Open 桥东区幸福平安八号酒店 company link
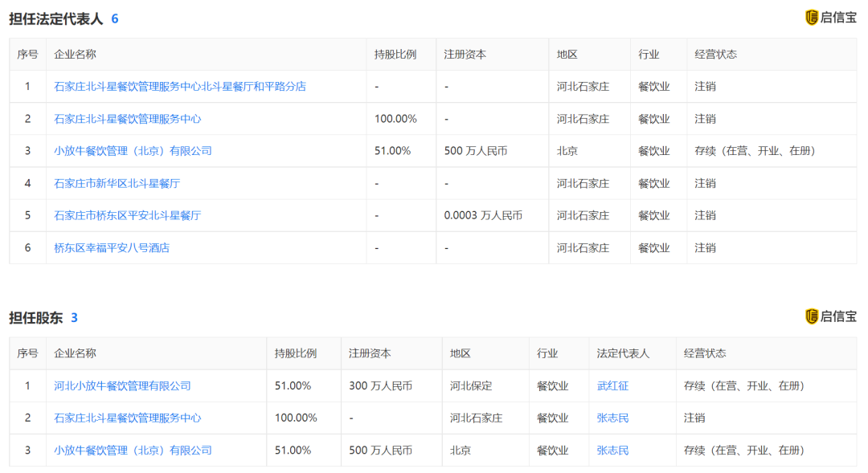This screenshot has height=473, width=868. [x=112, y=248]
